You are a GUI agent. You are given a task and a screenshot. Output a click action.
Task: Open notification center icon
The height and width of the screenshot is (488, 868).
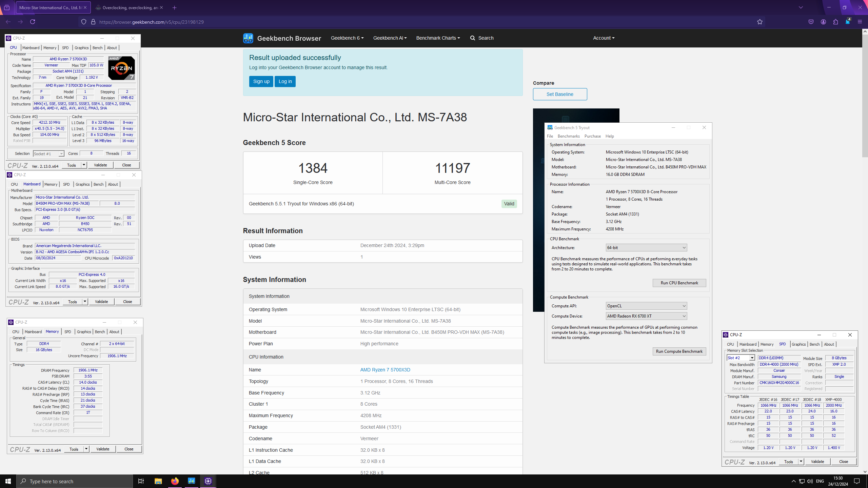point(857,481)
